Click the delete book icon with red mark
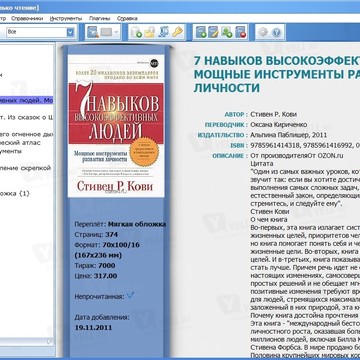The image size is (360, 360). pyautogui.click(x=240, y=32)
